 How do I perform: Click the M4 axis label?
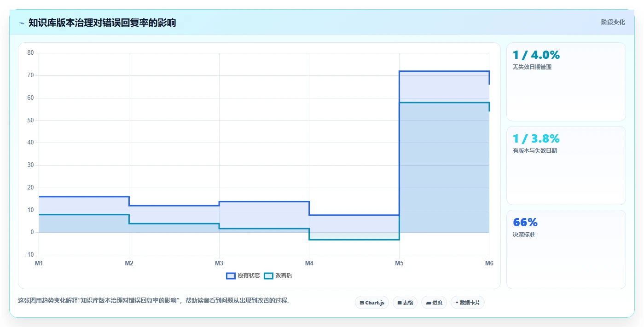click(x=309, y=264)
